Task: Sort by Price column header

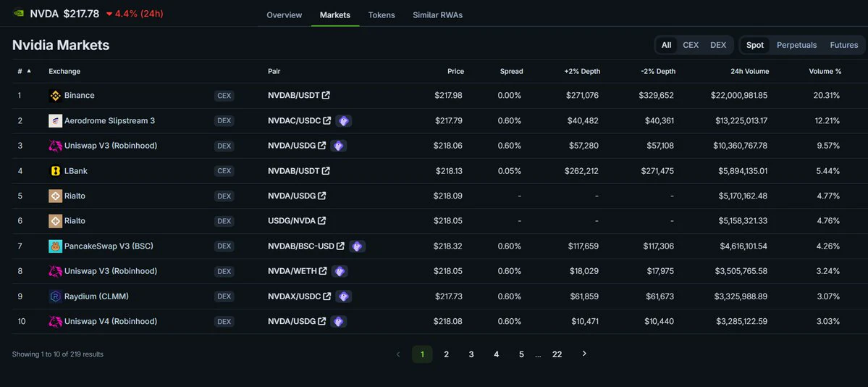Action: point(455,72)
